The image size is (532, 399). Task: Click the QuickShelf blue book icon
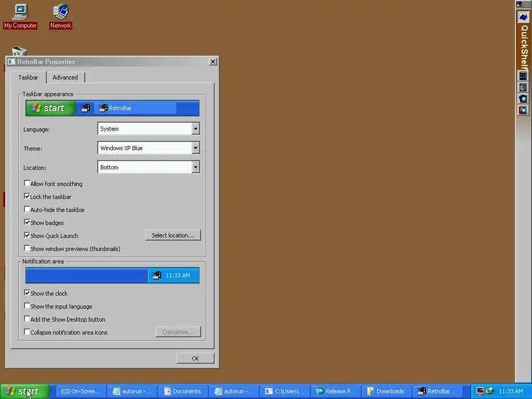pos(523,17)
